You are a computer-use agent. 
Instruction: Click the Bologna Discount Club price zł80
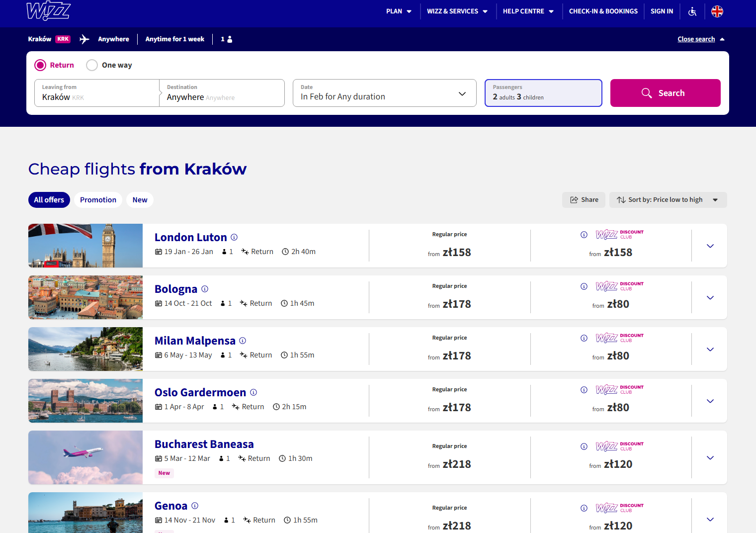click(x=618, y=304)
